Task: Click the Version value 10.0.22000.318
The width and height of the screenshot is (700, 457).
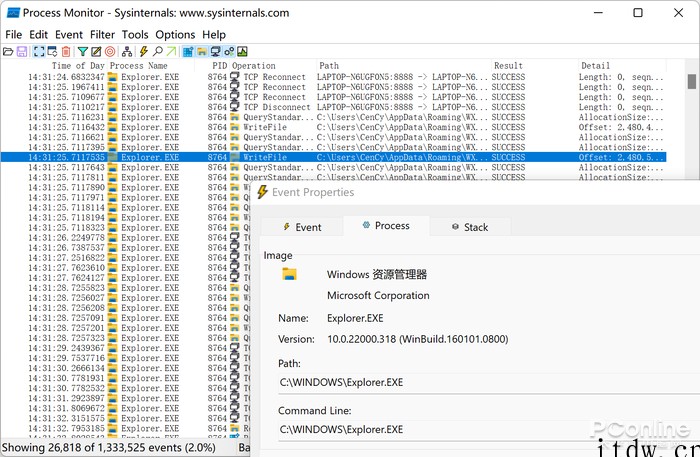Action: [x=417, y=339]
